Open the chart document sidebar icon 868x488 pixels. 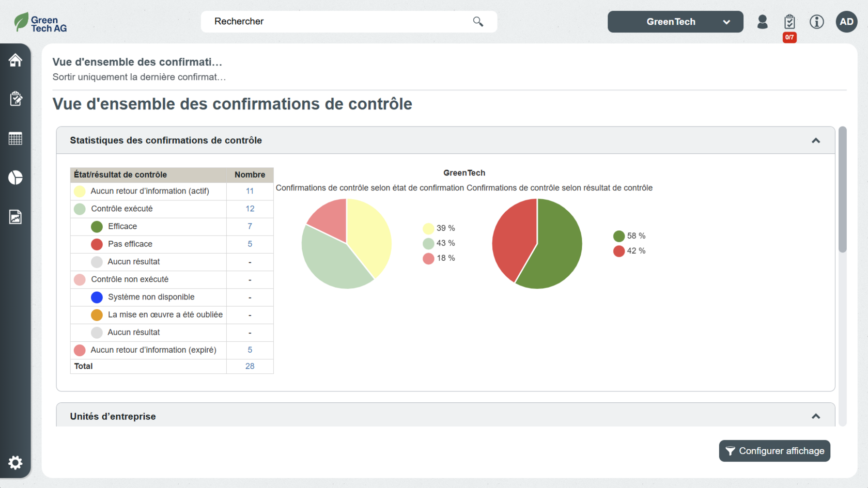click(16, 217)
